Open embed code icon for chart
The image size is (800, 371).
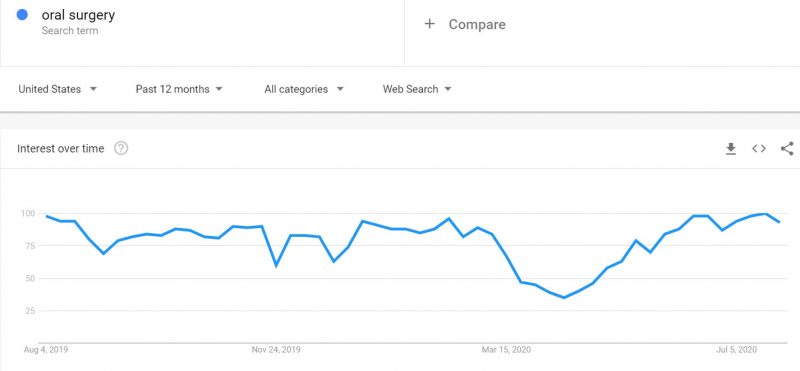click(x=759, y=149)
